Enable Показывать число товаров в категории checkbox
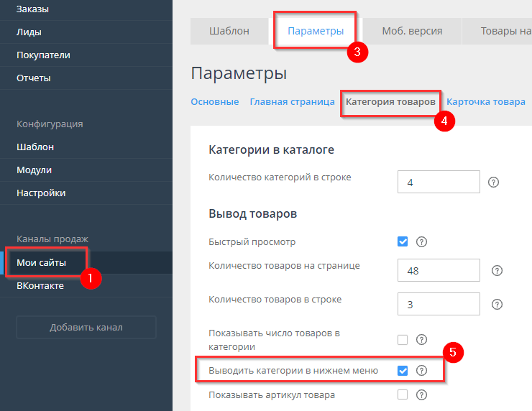This screenshot has width=532, height=411. click(x=403, y=340)
